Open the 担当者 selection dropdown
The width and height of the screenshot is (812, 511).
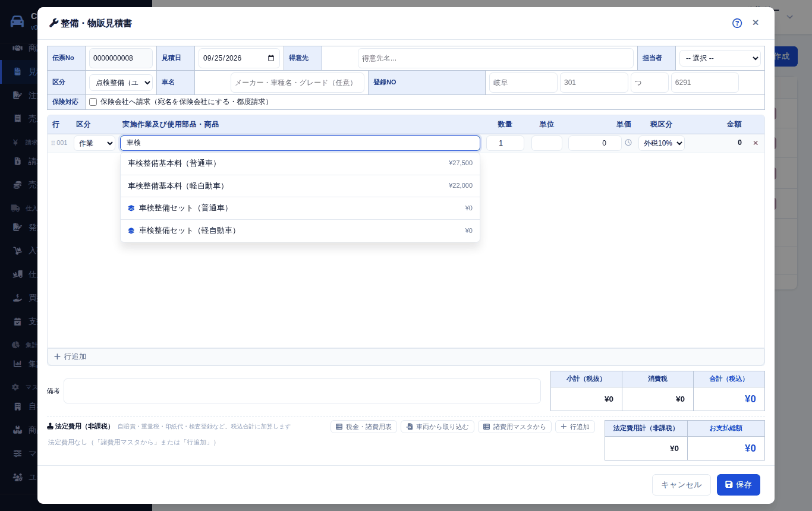coord(720,58)
